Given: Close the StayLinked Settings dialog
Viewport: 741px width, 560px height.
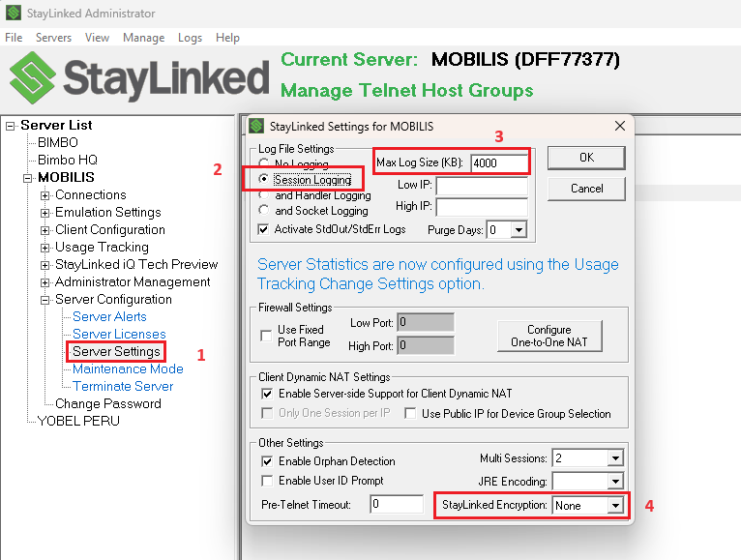Looking at the screenshot, I should click(x=619, y=127).
